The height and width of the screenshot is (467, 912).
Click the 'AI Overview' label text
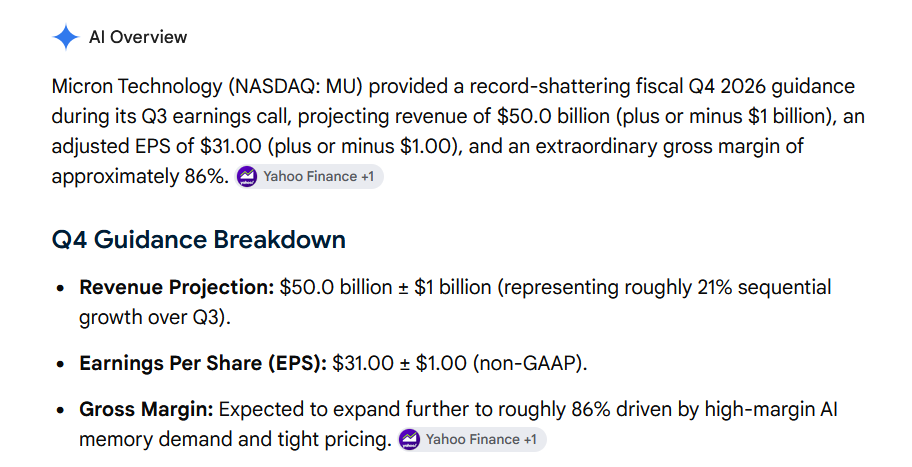(138, 37)
